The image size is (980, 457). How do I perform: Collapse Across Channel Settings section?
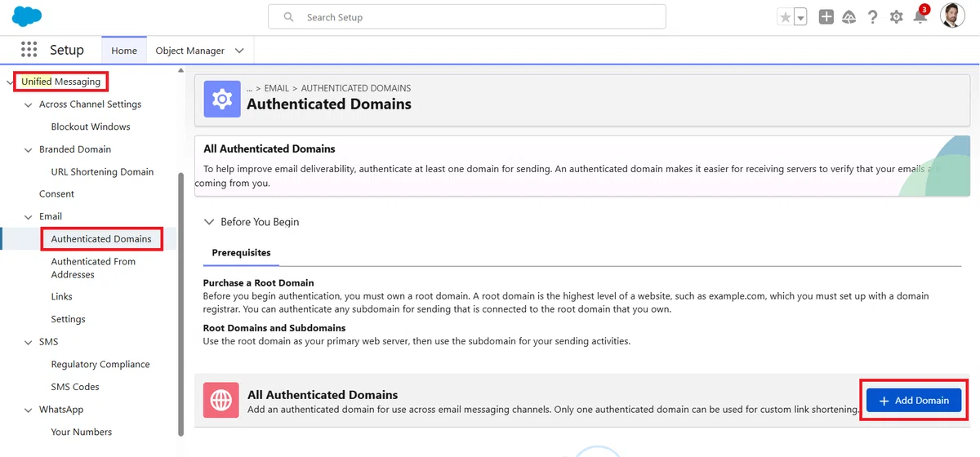click(29, 104)
